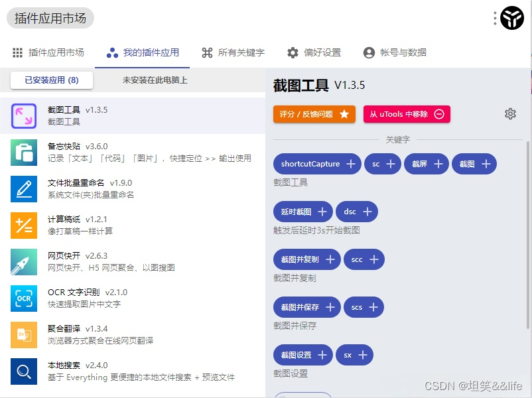Image resolution: width=532 pixels, height=398 pixels.
Task: Click plus on the sc keyword
Action: point(391,164)
